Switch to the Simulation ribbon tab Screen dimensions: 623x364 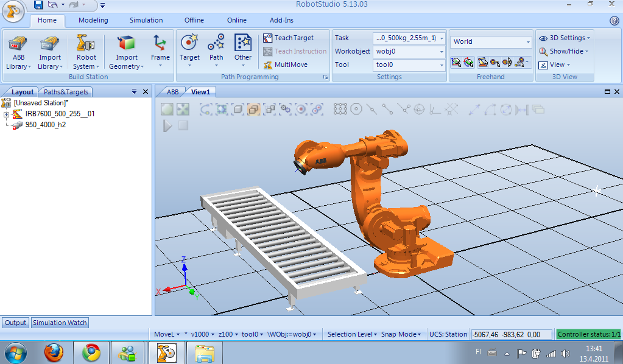click(x=146, y=20)
